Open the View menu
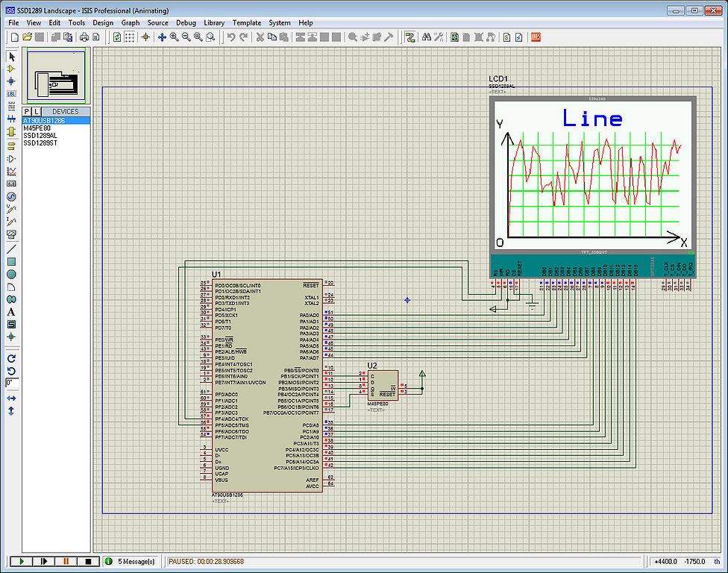Image resolution: width=728 pixels, height=573 pixels. (34, 22)
